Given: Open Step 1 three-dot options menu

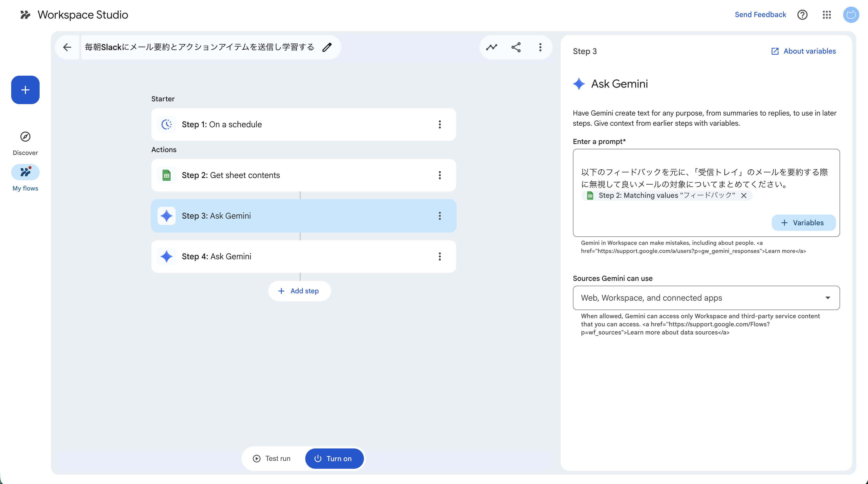Looking at the screenshot, I should (x=439, y=124).
